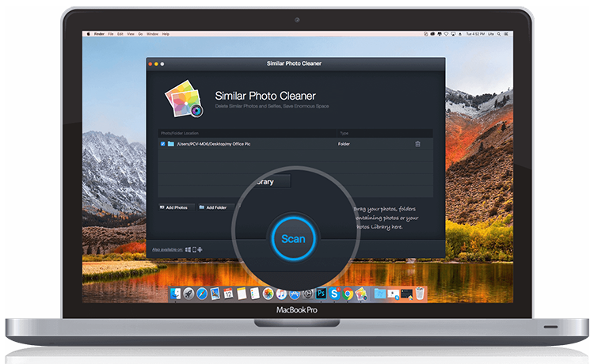This screenshot has width=594, height=364.
Task: Launch Safari from the Dock
Action: point(202,294)
